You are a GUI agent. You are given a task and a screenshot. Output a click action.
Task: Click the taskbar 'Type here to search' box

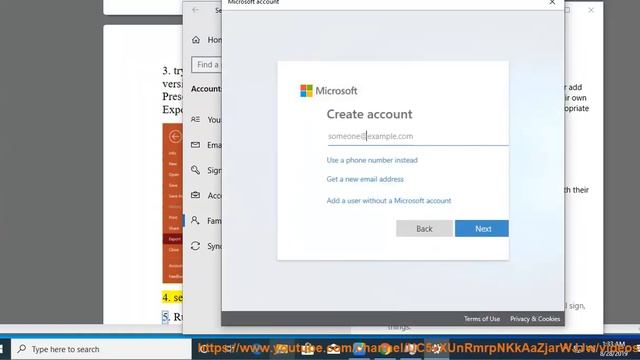(x=101, y=349)
